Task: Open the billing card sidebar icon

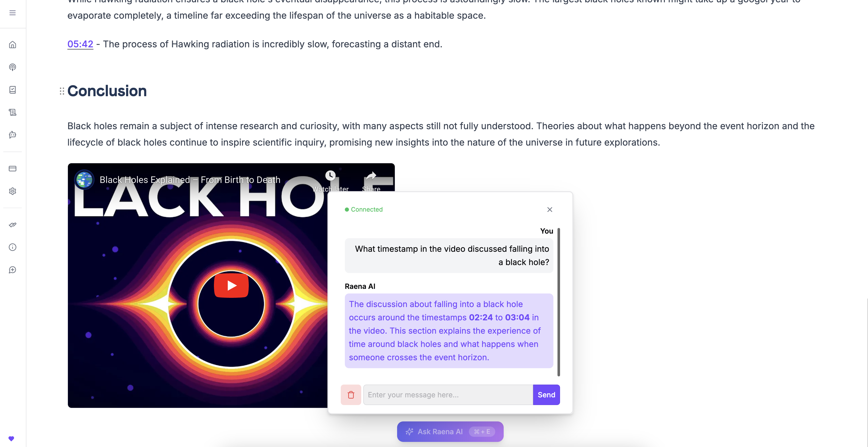Action: [x=13, y=169]
